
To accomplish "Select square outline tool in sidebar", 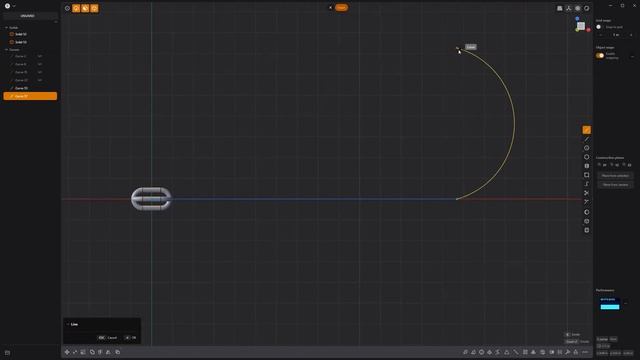I will point(587,175).
